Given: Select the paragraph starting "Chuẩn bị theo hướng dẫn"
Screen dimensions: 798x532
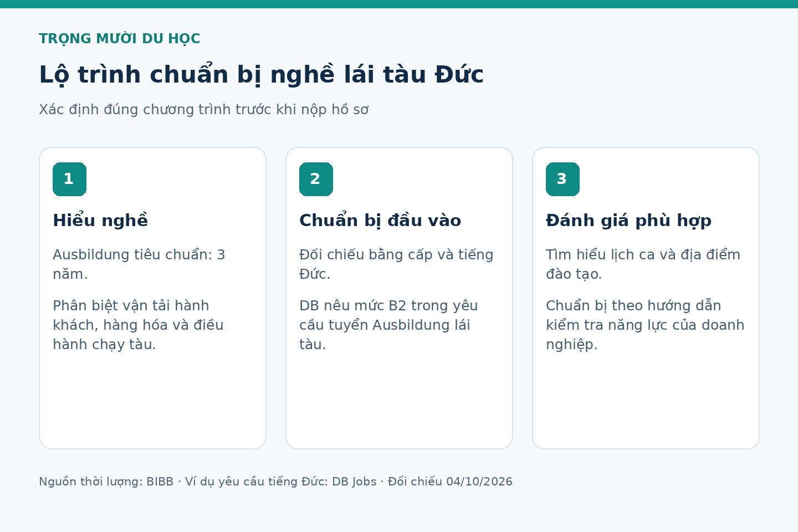Looking at the screenshot, I should click(x=645, y=325).
